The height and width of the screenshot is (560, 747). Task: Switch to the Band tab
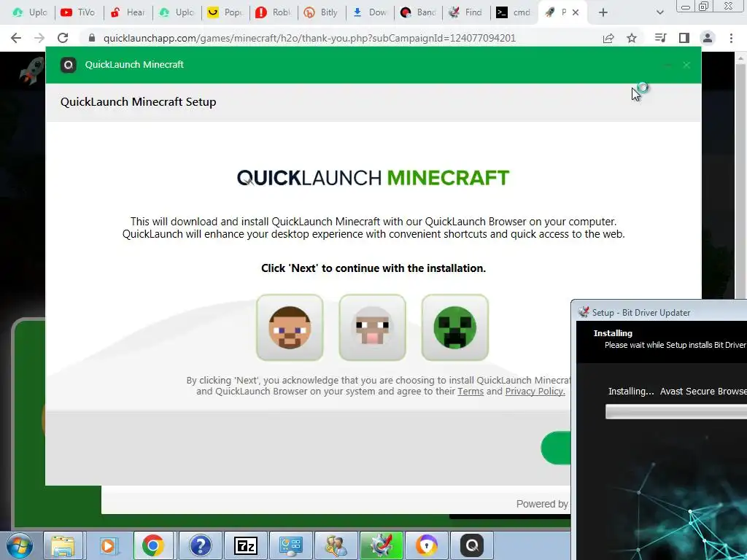pyautogui.click(x=418, y=13)
